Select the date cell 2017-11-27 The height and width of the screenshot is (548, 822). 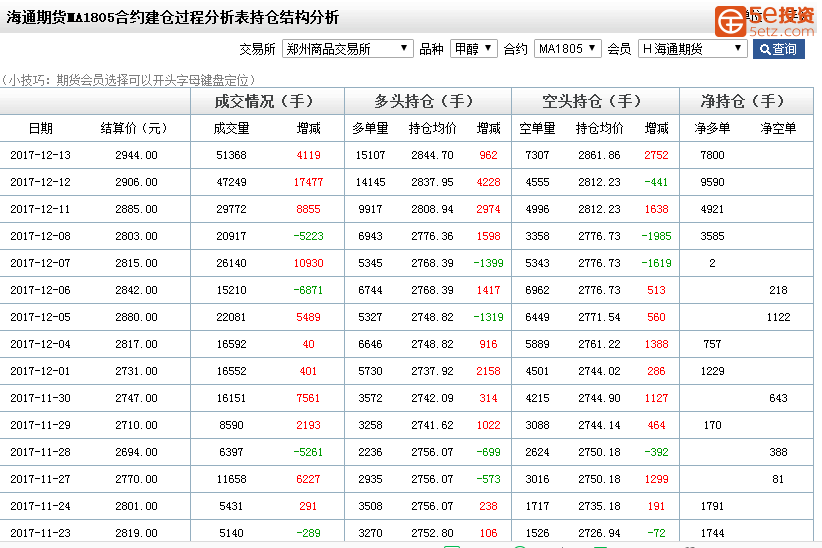click(x=40, y=479)
